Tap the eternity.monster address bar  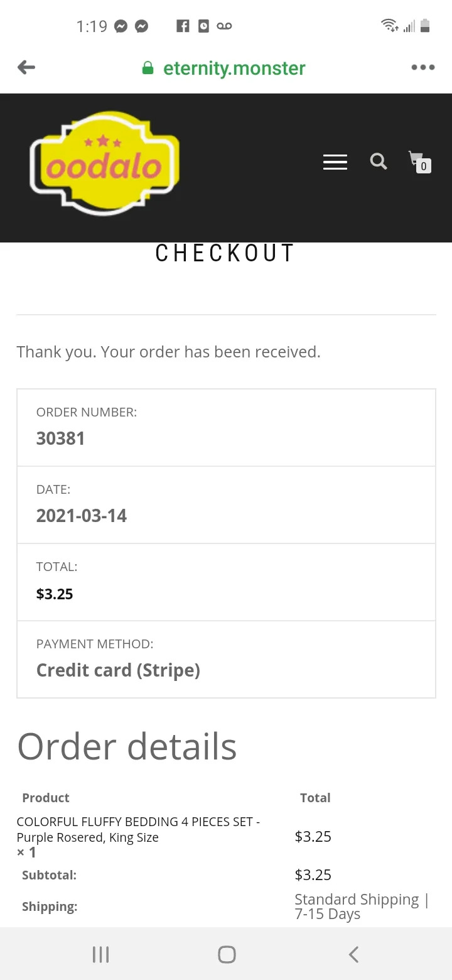[x=234, y=68]
